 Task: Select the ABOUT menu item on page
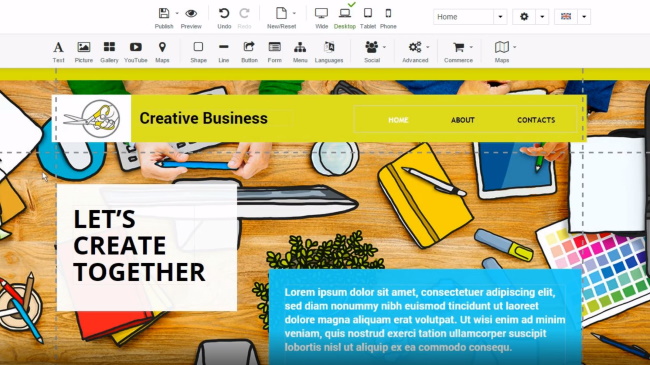[x=463, y=120]
